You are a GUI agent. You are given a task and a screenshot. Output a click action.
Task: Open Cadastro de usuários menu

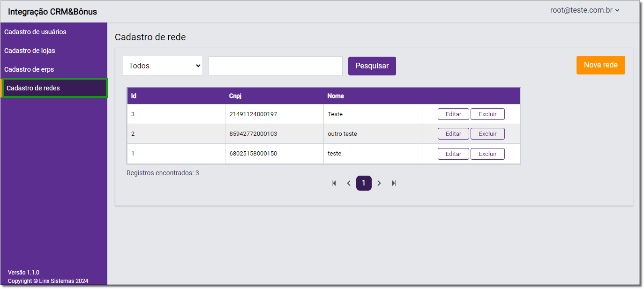[x=35, y=32]
